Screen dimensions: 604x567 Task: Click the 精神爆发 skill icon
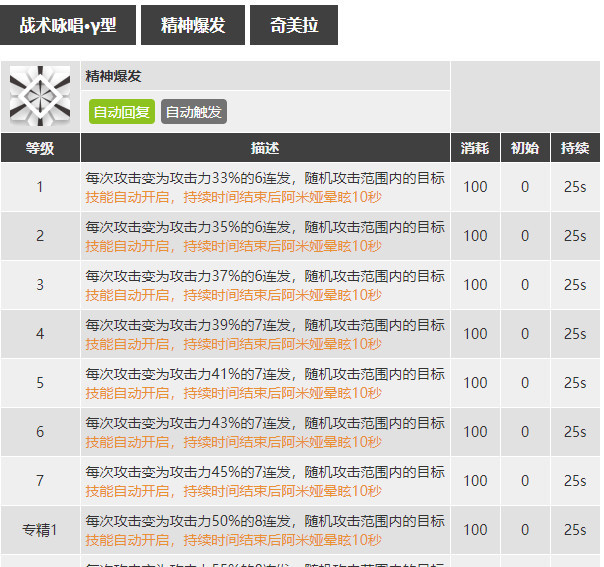(x=40, y=96)
